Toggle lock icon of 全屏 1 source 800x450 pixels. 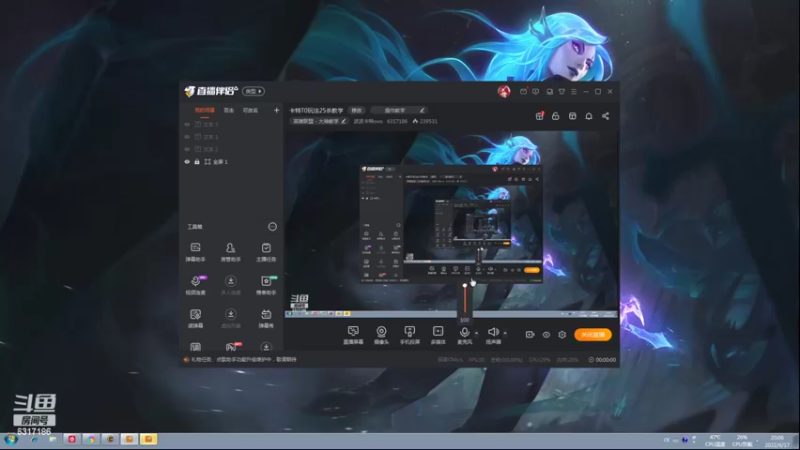(197, 162)
